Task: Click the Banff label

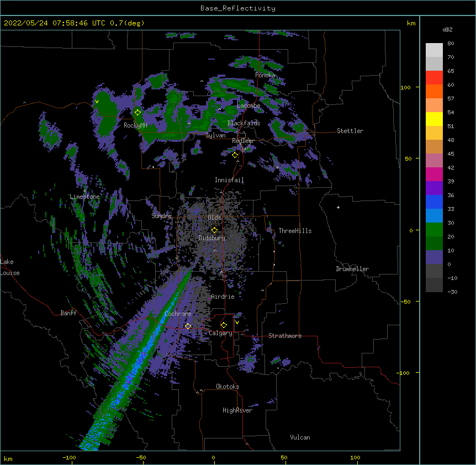Action: [68, 313]
